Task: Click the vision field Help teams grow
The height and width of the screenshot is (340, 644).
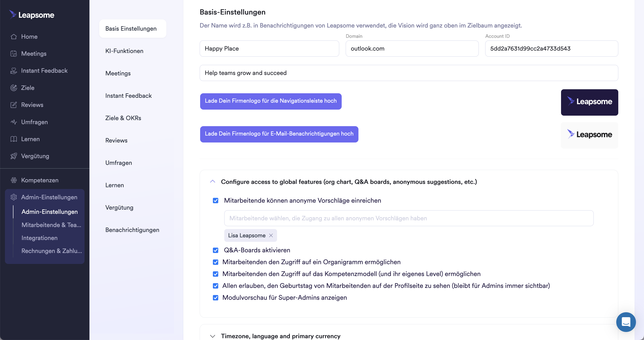Action: (409, 73)
